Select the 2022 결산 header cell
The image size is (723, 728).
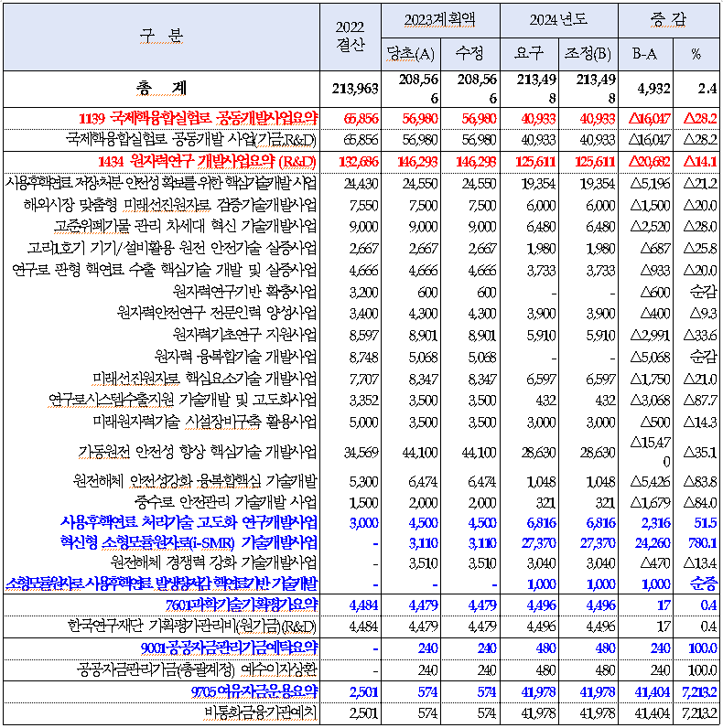350,35
